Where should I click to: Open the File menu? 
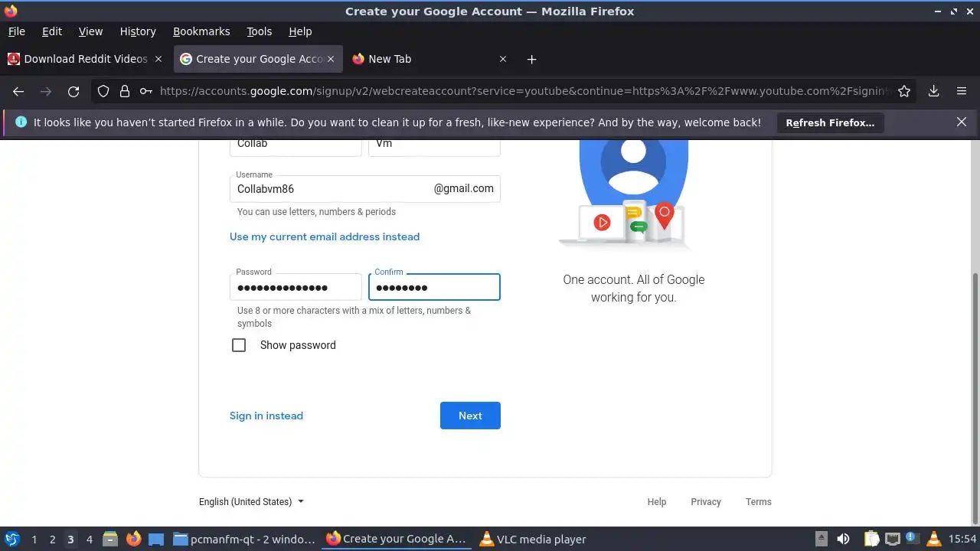16,31
